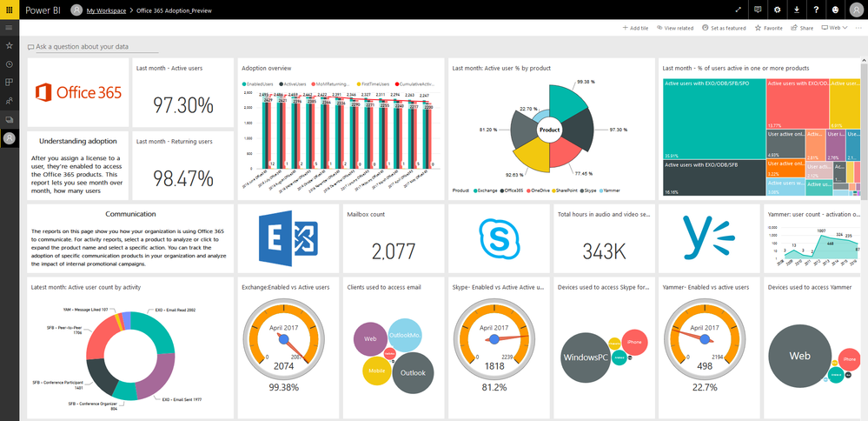Open Favorites star in left navigation
868x421 pixels.
pyautogui.click(x=9, y=46)
